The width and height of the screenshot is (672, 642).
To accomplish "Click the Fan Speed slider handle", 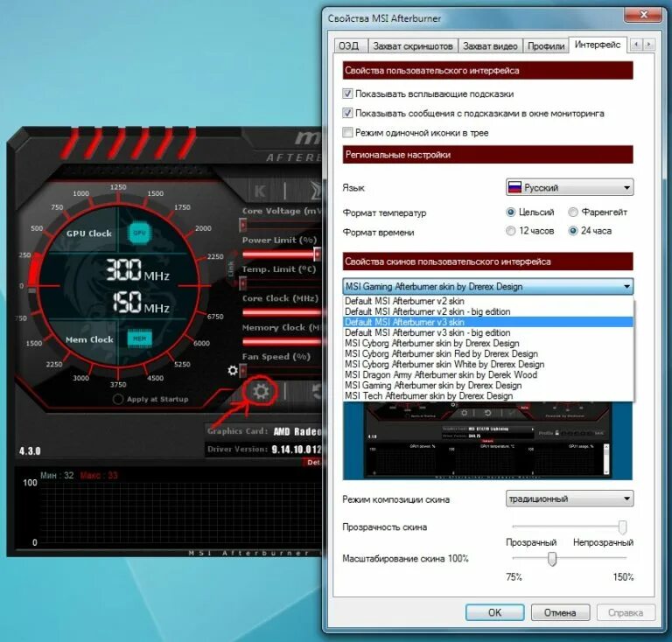I will 243,370.
